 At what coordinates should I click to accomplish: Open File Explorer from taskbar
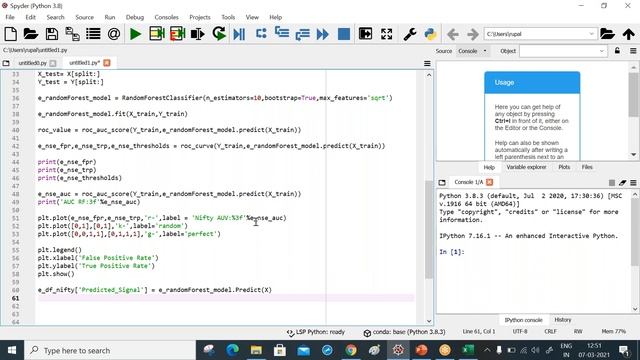(x=256, y=350)
